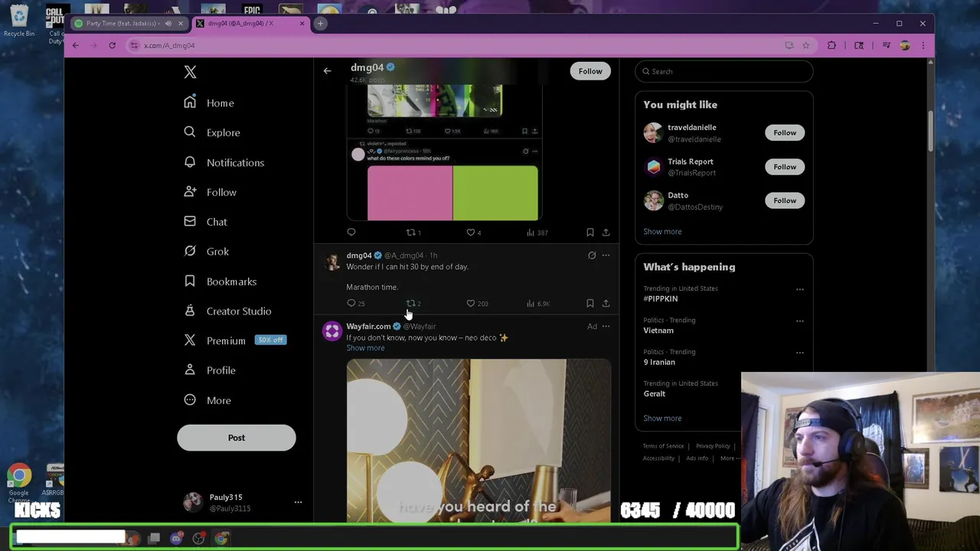
Task: Bookmark the post with 387 views
Action: [x=590, y=232]
